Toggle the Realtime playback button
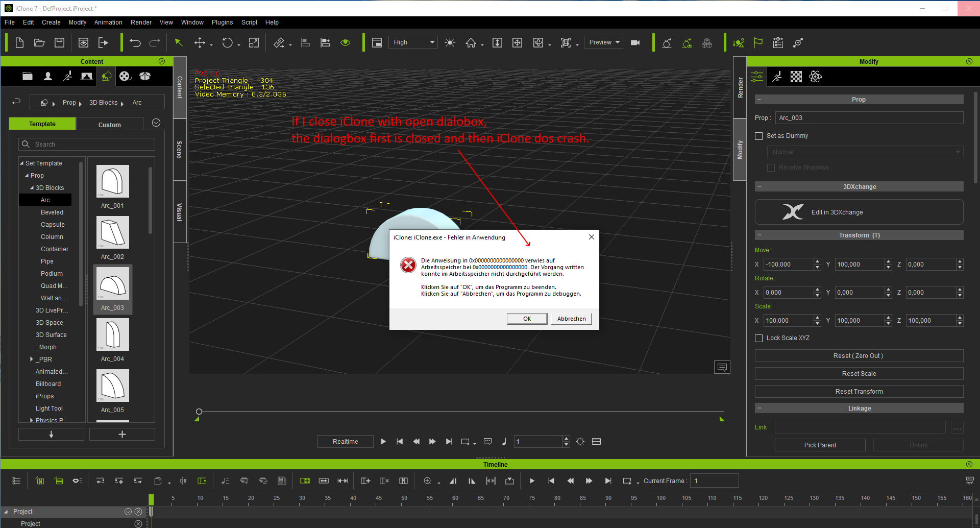 pos(346,442)
